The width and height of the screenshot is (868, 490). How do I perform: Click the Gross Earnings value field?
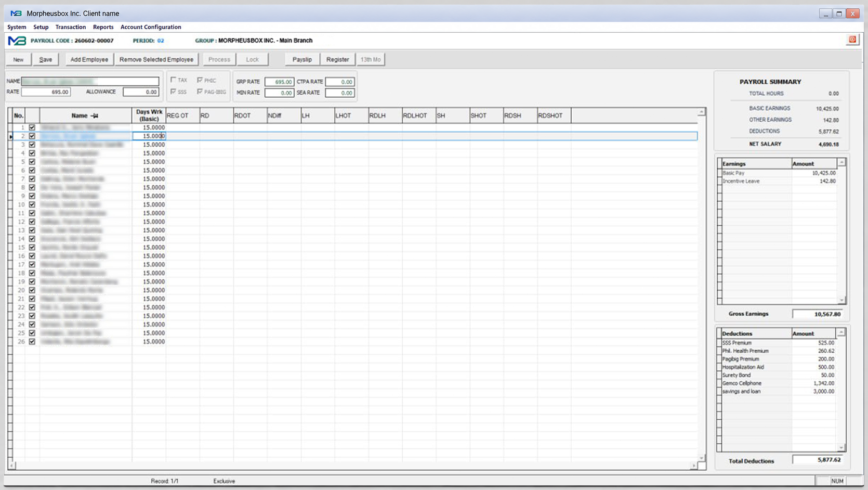point(818,314)
